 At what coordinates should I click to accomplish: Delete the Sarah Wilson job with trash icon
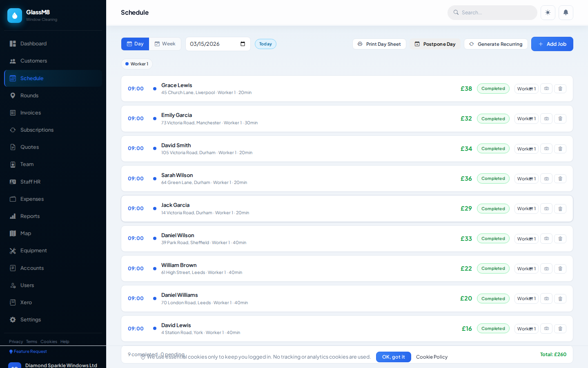560,179
